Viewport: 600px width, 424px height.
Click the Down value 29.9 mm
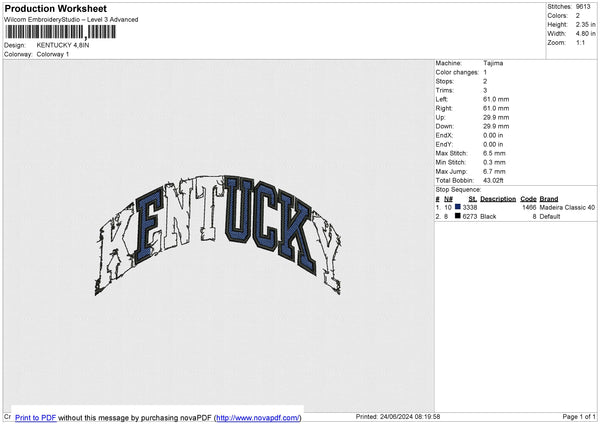pos(496,126)
